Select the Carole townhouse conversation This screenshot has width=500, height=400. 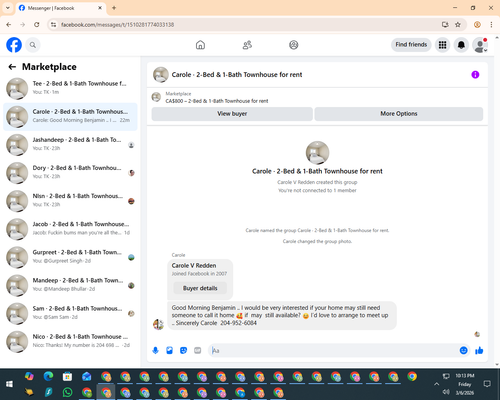70,117
